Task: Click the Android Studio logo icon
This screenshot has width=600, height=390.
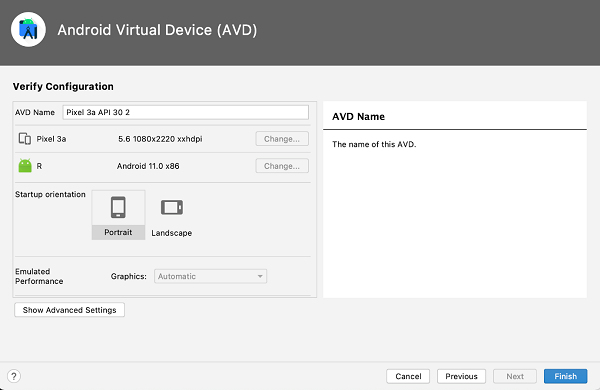Action: tap(28, 29)
